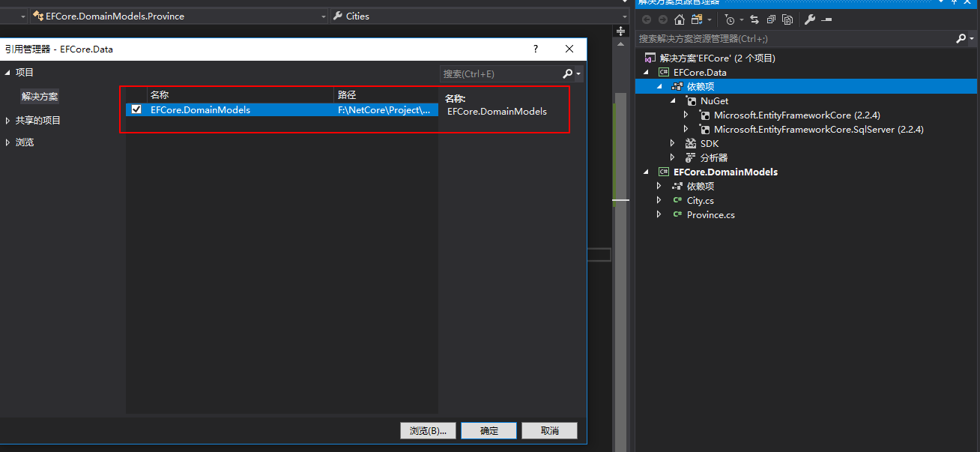Image resolution: width=980 pixels, height=452 pixels.
Task: Collapse the 项目 category in Reference Manager
Action: click(x=7, y=72)
